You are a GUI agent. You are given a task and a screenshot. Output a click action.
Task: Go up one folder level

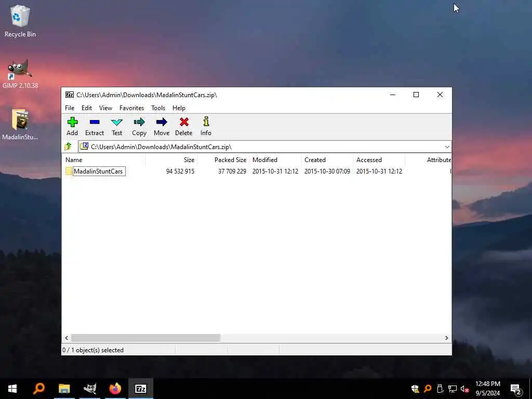coord(68,147)
